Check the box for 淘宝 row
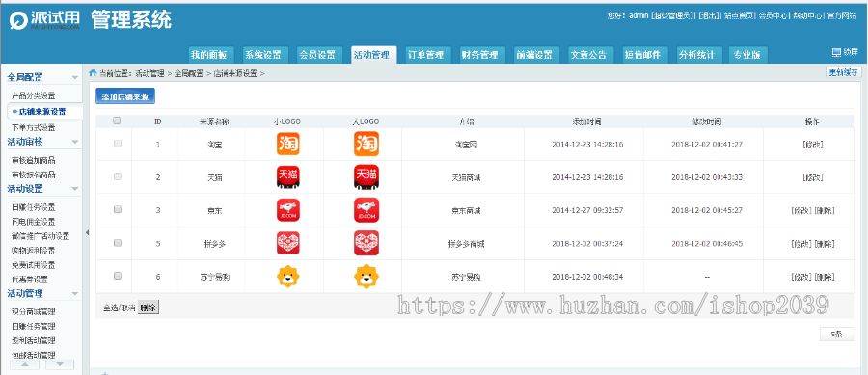 (117, 144)
